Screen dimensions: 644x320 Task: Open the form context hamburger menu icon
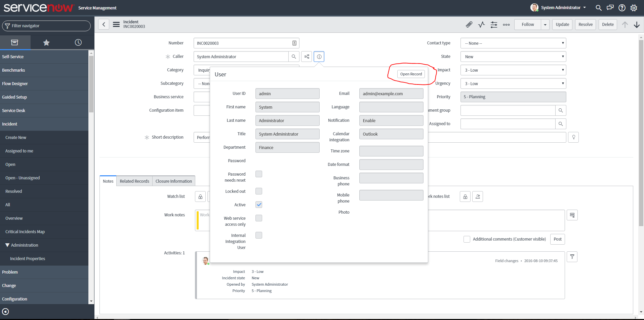click(x=116, y=24)
